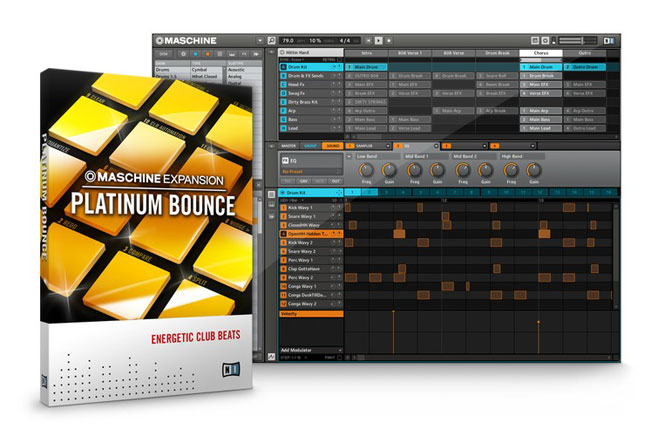This screenshot has height=443, width=665.
Task: Select the Drum Break scene
Action: (497, 53)
